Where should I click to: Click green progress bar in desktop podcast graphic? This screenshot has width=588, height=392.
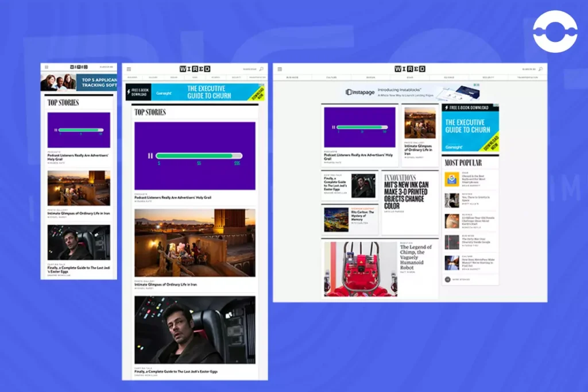click(362, 127)
